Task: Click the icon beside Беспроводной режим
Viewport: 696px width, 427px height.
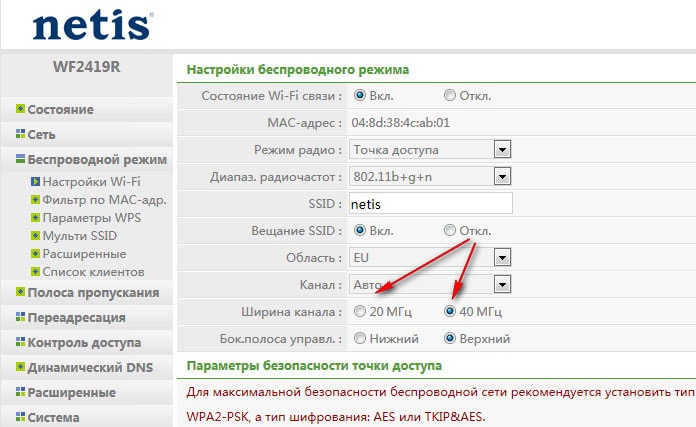Action: coord(20,158)
